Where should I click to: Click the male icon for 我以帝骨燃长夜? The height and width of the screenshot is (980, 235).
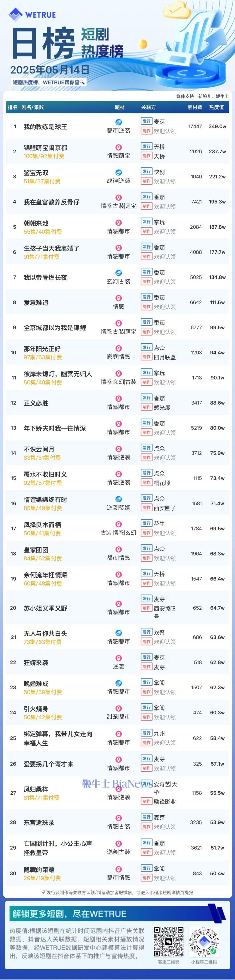click(x=118, y=273)
